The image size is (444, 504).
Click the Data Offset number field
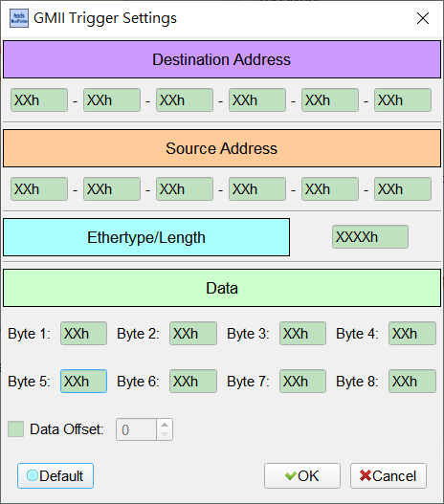pyautogui.click(x=136, y=429)
